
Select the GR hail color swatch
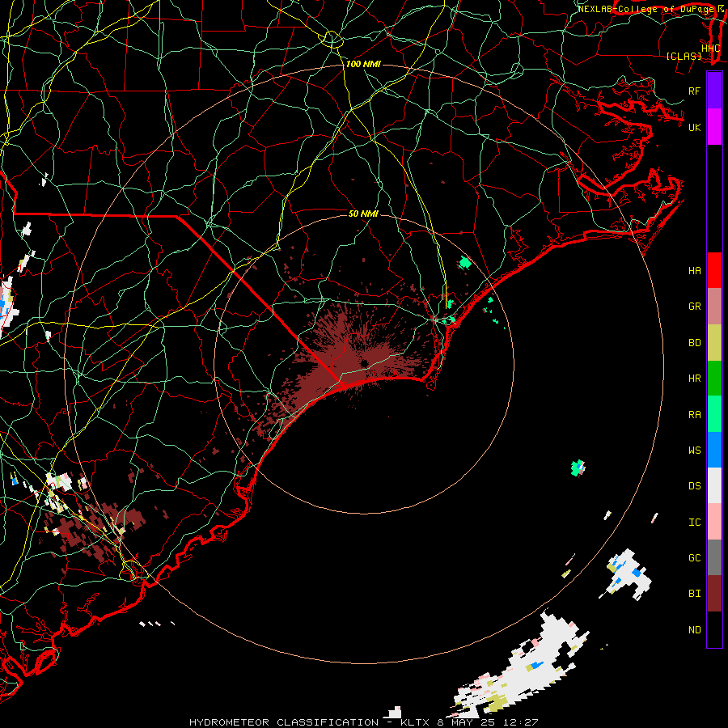point(714,307)
